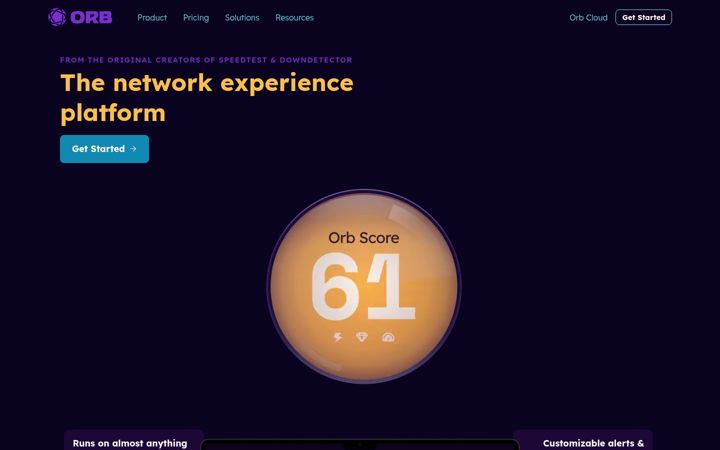Click the 'Orb Score' label text
The width and height of the screenshot is (720, 450).
(x=364, y=237)
